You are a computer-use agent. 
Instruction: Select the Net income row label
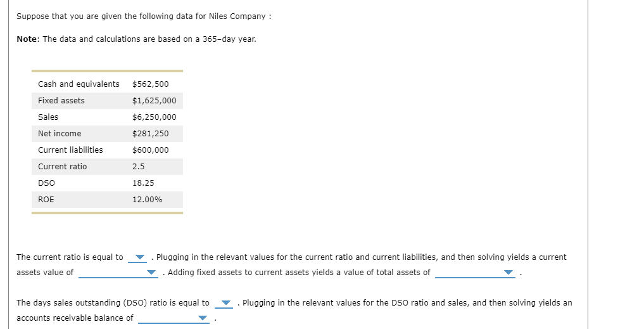[x=60, y=134]
